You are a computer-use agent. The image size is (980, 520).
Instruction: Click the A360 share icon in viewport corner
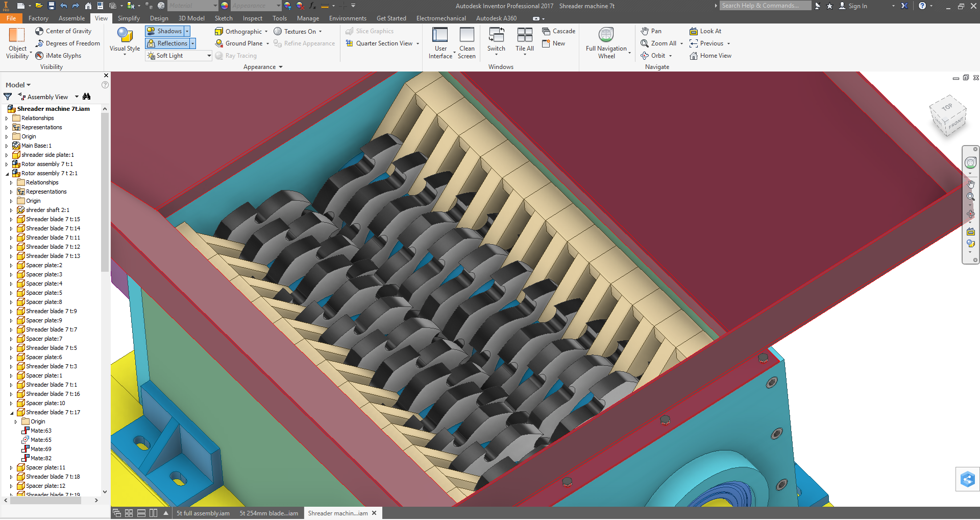coord(968,479)
